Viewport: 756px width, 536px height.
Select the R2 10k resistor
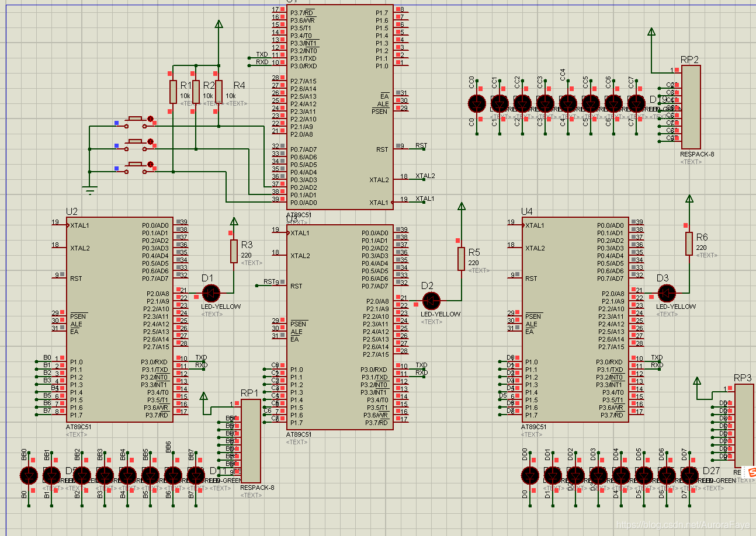196,92
